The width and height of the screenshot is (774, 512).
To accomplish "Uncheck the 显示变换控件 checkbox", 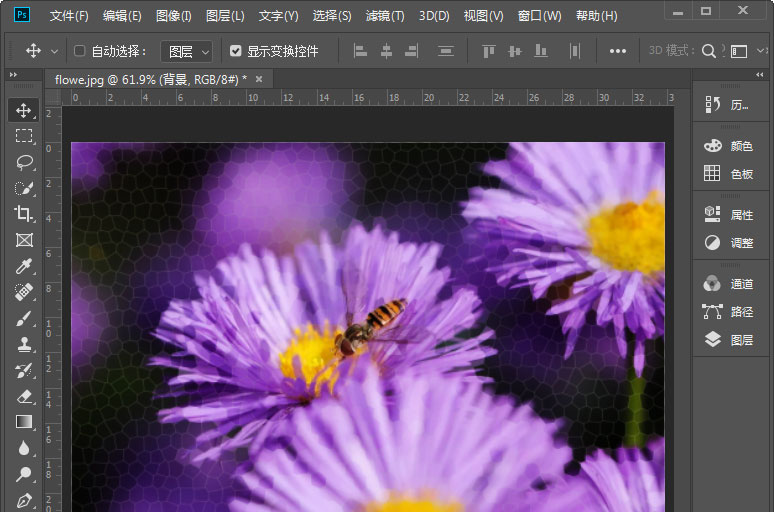I will [235, 51].
